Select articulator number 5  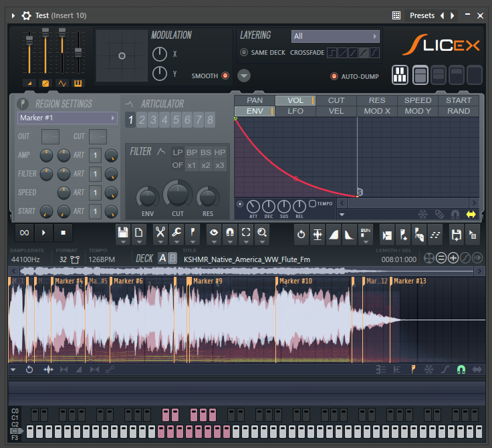pyautogui.click(x=176, y=120)
